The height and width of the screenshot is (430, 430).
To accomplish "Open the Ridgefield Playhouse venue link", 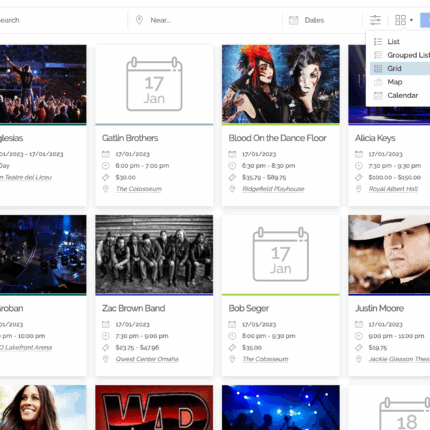I will pos(273,189).
